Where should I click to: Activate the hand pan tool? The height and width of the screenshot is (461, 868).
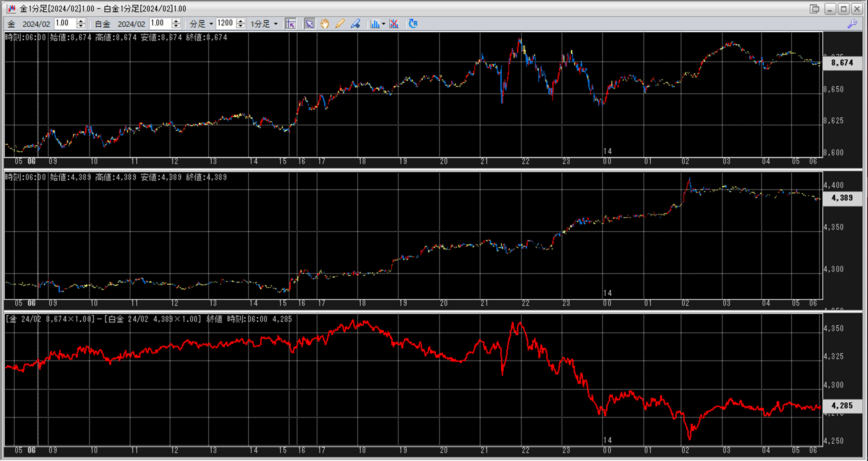pyautogui.click(x=325, y=24)
